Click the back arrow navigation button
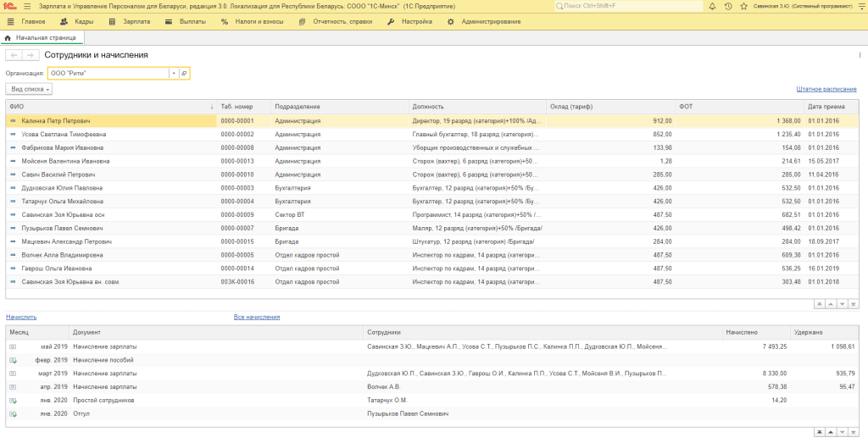The image size is (868, 443). (x=14, y=55)
